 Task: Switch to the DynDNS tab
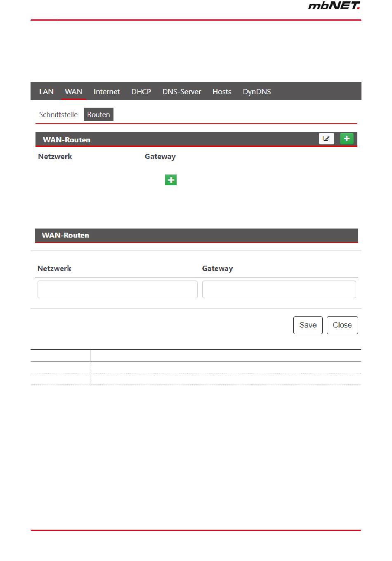tap(257, 92)
